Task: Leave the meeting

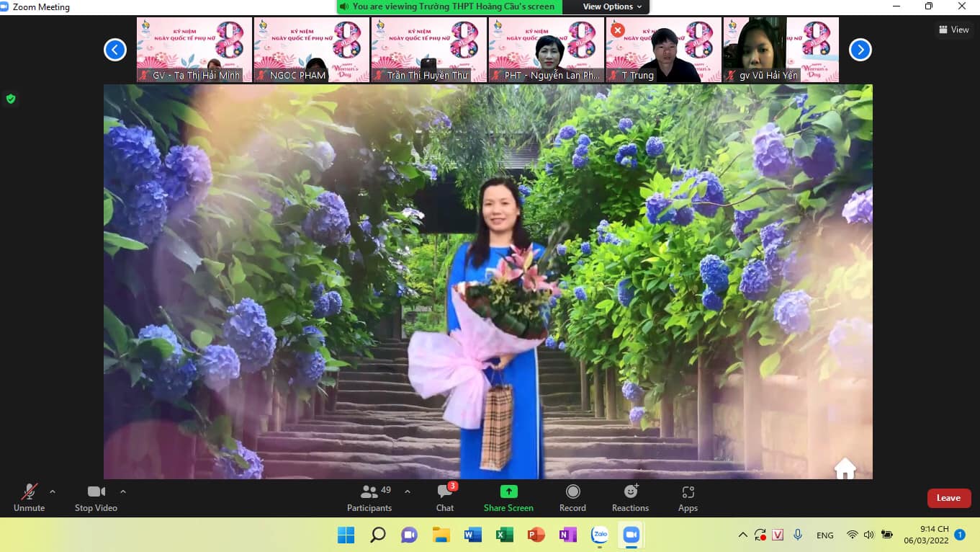Action: click(x=948, y=498)
